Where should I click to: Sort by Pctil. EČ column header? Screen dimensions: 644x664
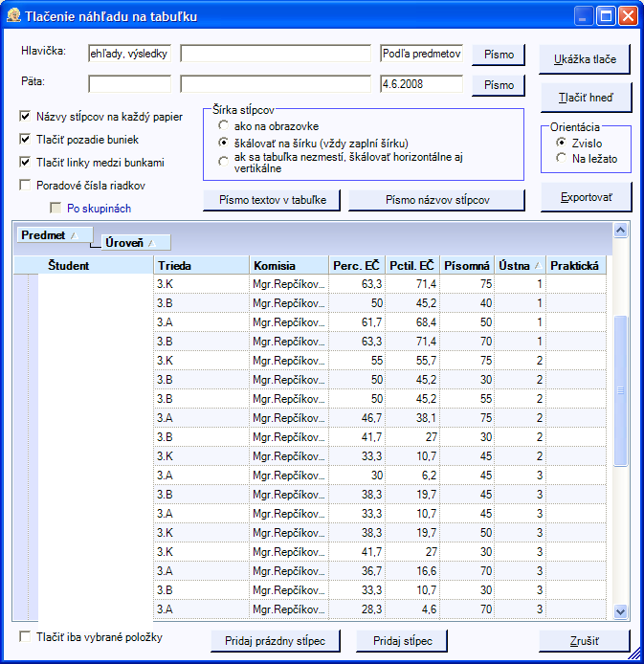point(412,266)
